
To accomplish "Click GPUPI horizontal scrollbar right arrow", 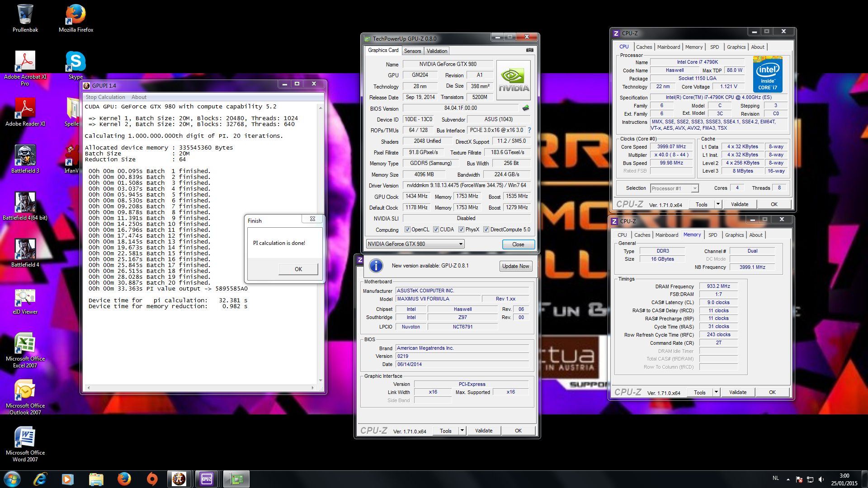I will point(312,388).
